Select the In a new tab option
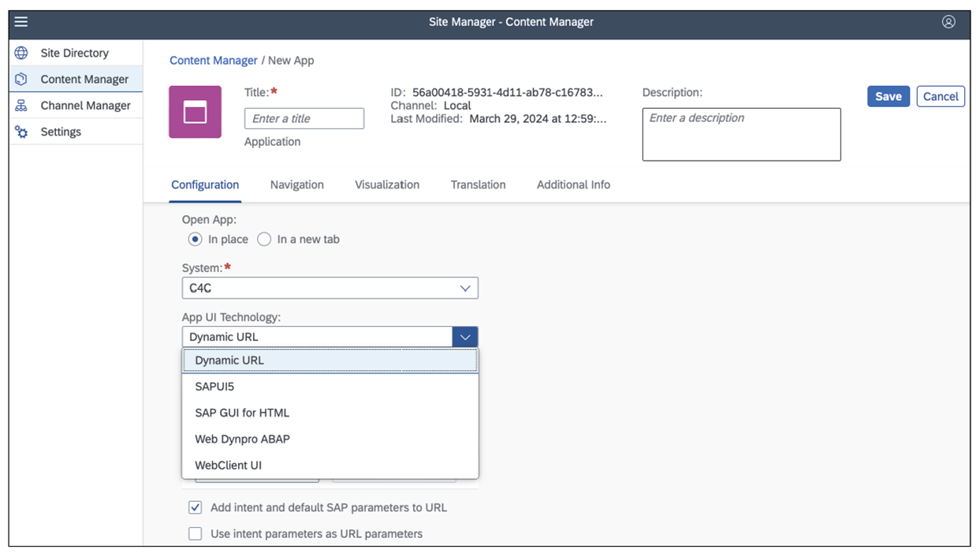Viewport: 980px width, 557px height. pyautogui.click(x=264, y=240)
